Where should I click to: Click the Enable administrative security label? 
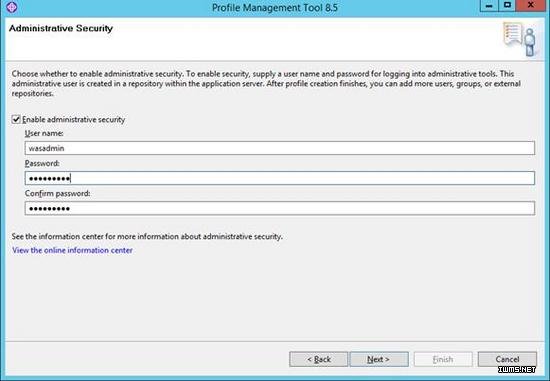[73, 120]
